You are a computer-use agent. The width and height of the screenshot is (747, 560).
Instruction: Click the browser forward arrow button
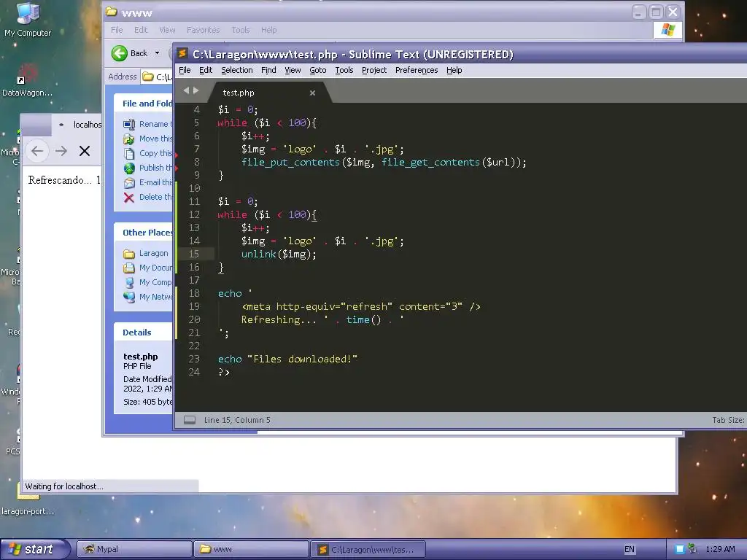click(x=61, y=152)
